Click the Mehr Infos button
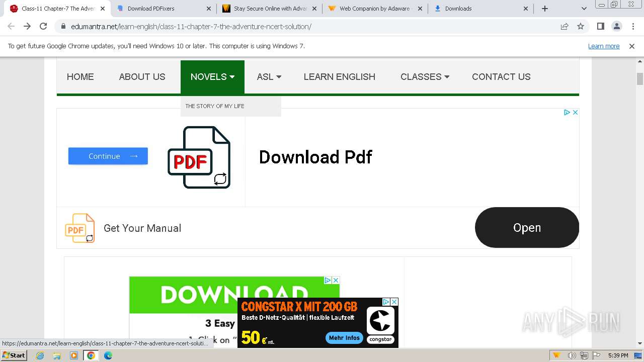644x362 pixels. click(345, 338)
